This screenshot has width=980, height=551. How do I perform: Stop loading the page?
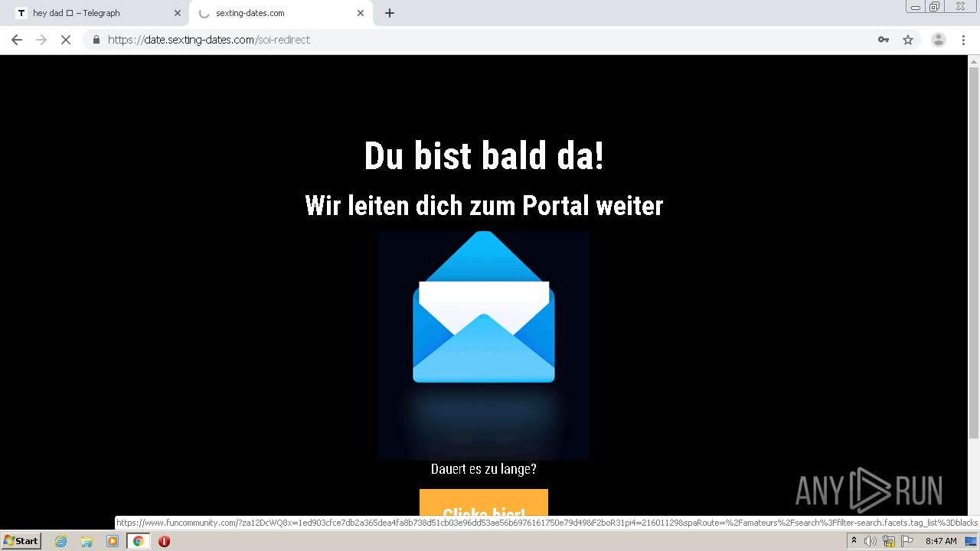click(66, 40)
